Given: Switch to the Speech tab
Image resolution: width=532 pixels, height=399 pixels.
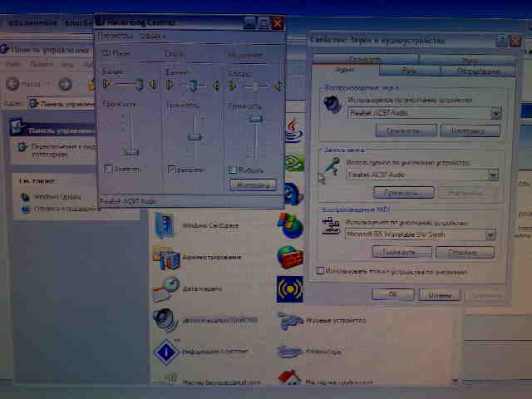Looking at the screenshot, I should pos(403,71).
